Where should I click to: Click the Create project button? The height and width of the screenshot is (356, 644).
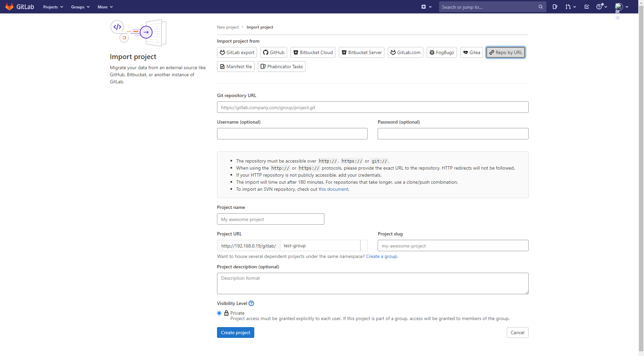[235, 332]
